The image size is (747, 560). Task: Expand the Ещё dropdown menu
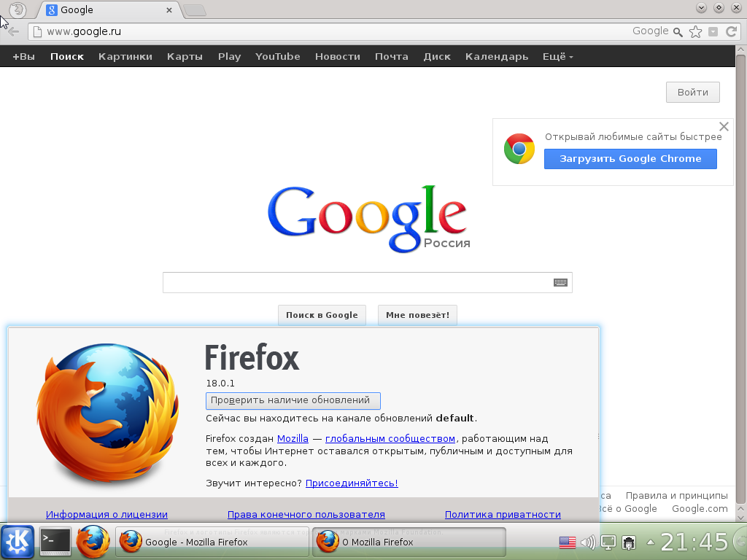pos(558,57)
